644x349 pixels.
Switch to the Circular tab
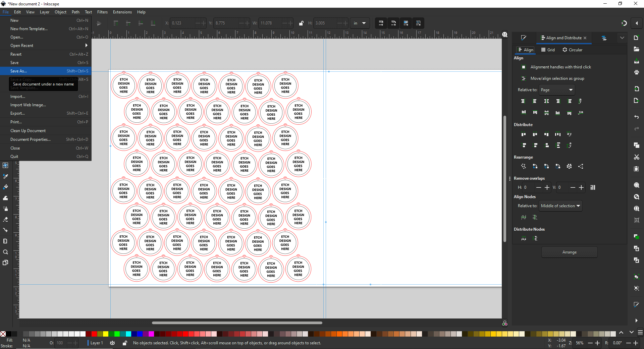(573, 50)
